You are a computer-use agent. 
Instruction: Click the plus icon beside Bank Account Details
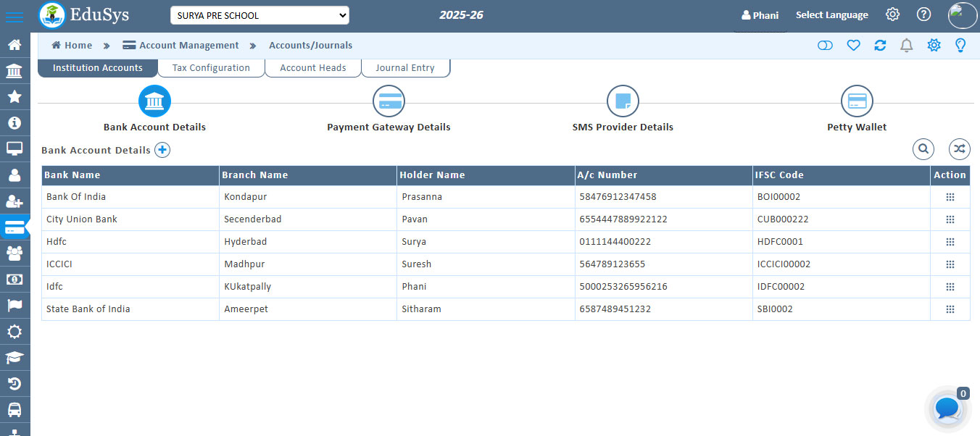(162, 150)
